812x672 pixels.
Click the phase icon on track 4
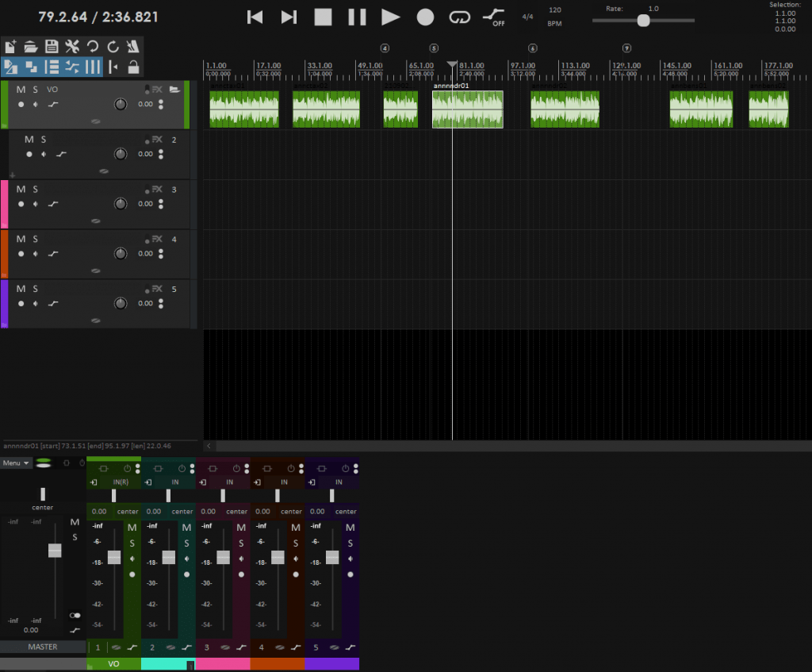point(96,271)
